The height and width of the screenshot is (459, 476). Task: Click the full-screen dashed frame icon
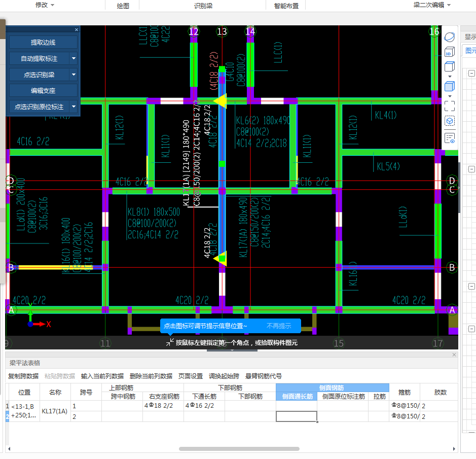(x=449, y=106)
